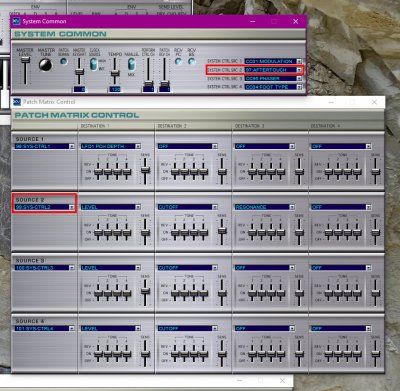Open Source 3 SYS-CTRL3 dropdown

point(44,268)
